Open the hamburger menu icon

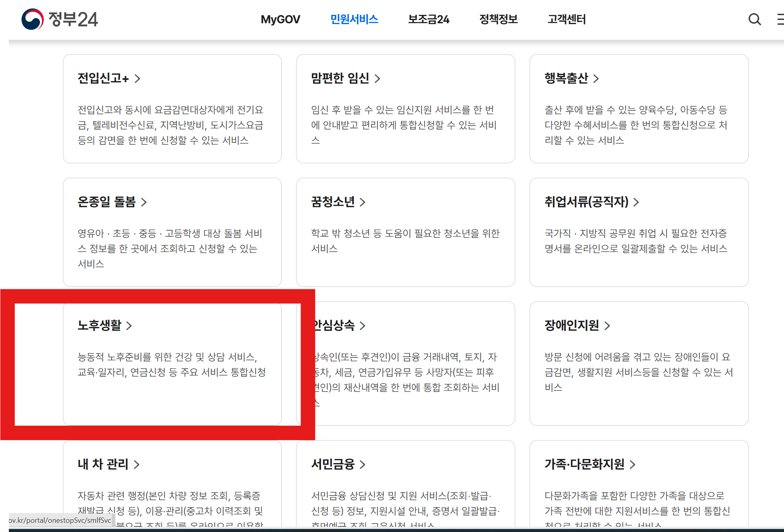click(x=780, y=19)
